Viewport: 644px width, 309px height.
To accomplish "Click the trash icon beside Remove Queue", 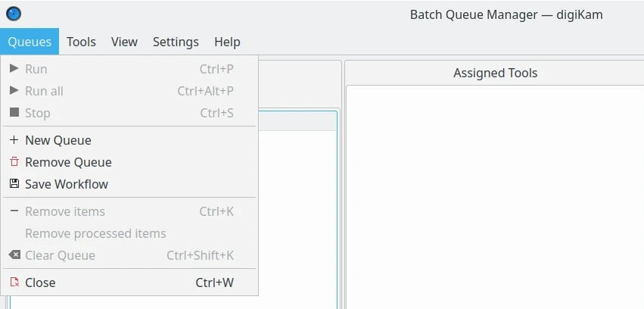I will click(14, 162).
